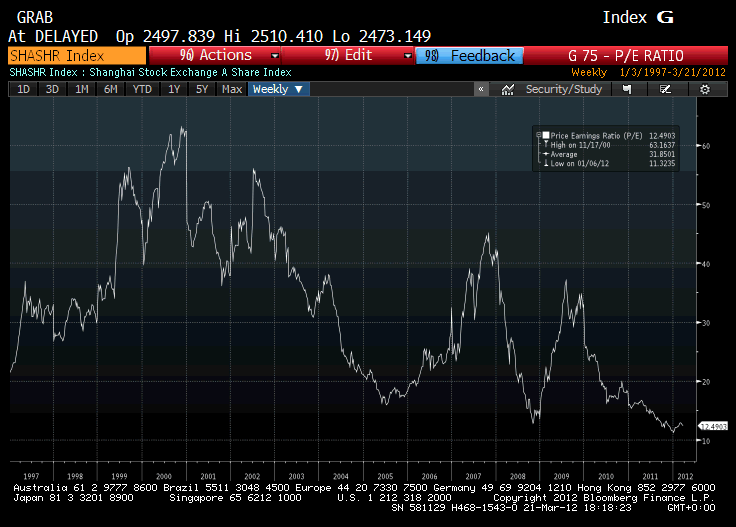The height and width of the screenshot is (527, 736).
Task: Click the 2012 year label on x-axis
Action: (x=685, y=476)
